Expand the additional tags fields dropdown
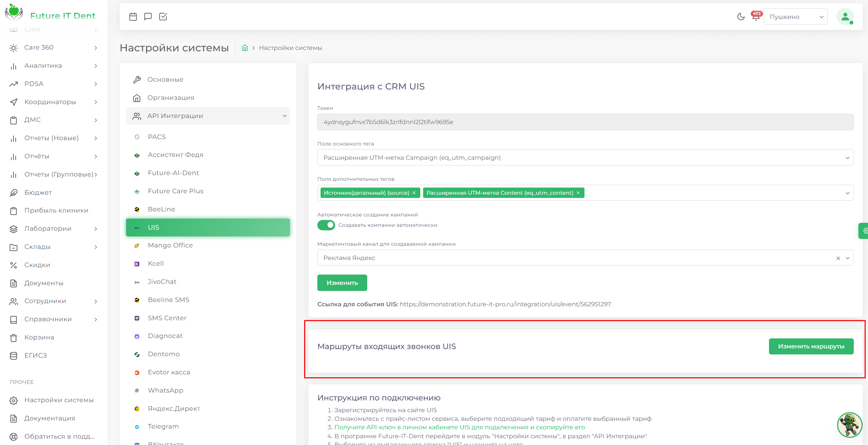 click(848, 193)
